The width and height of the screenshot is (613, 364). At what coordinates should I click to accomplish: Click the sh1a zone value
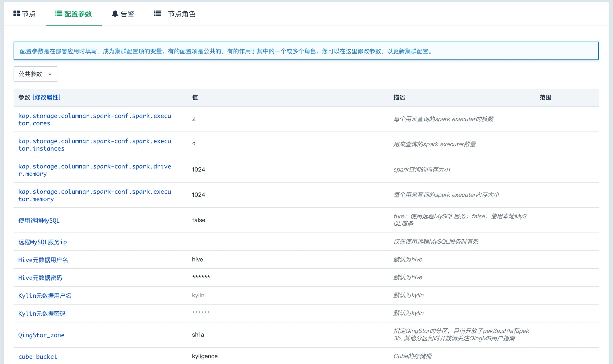point(198,334)
